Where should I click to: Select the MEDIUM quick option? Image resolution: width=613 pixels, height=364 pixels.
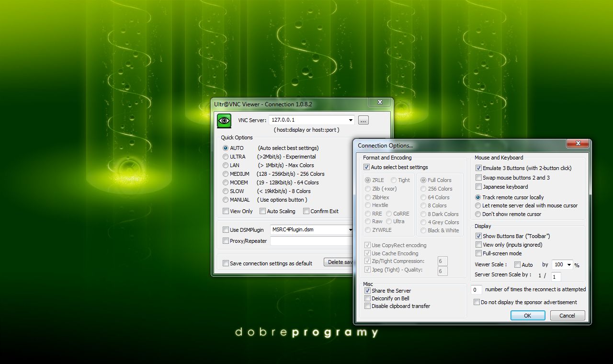[x=226, y=174]
